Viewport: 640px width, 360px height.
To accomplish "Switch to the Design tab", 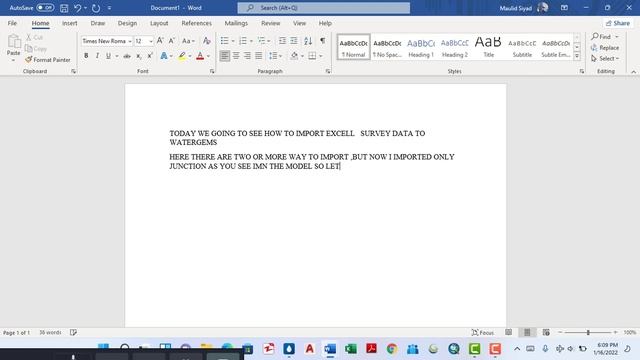I will pos(127,23).
